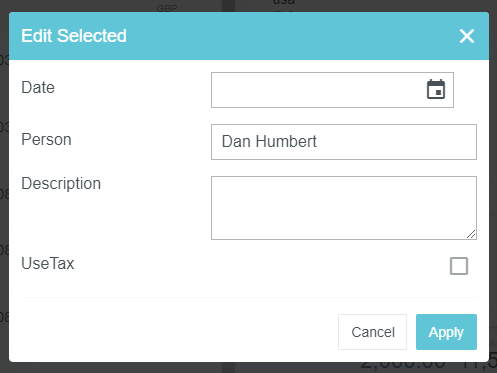The image size is (497, 373).
Task: Close the Edit Selected dialog with X
Action: 467,36
